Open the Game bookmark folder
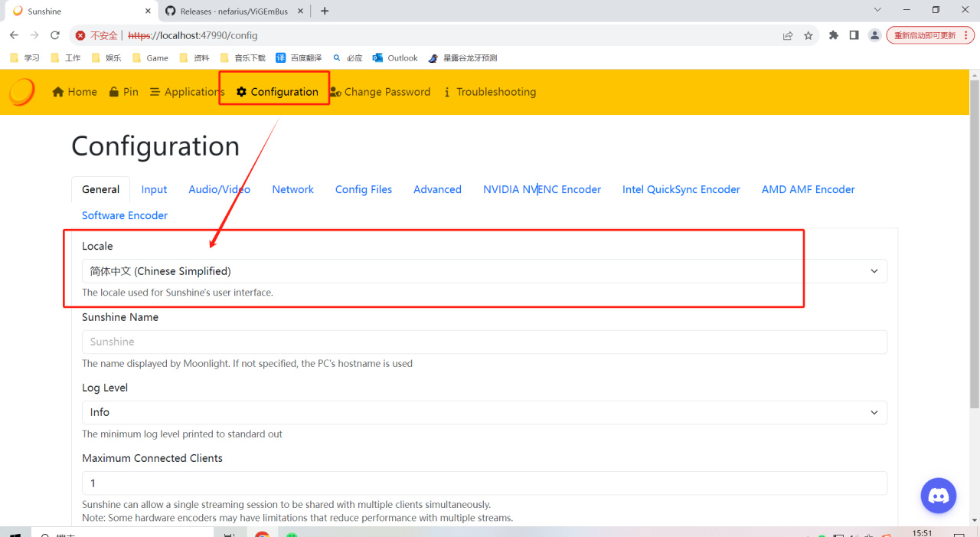 151,57
